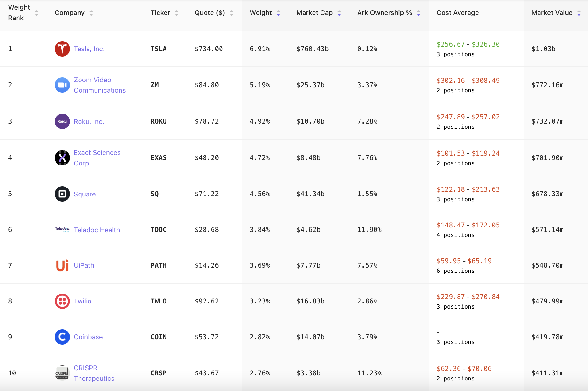Click the Tesla logo icon
Viewport: 588px width, 391px height.
62,49
